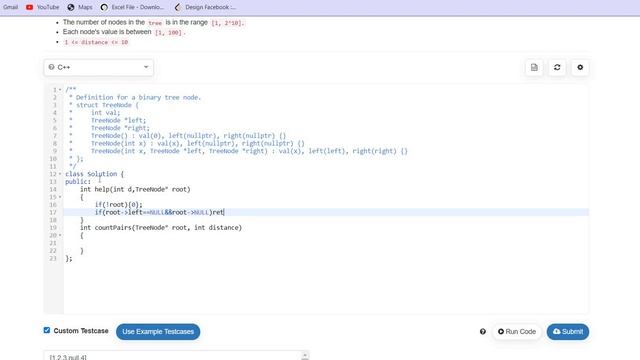Submit the solution

click(568, 331)
